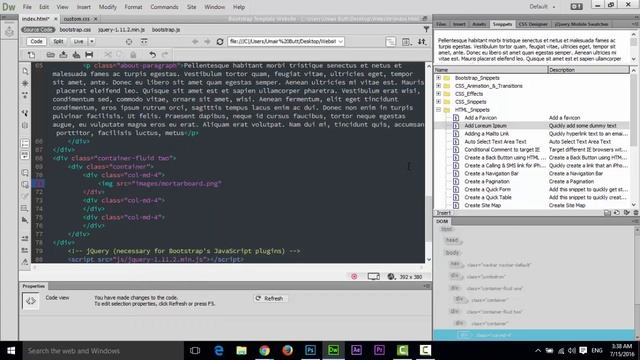Click the Remove snippet trash icon
Screen dimensions: 640x360
coord(636,213)
